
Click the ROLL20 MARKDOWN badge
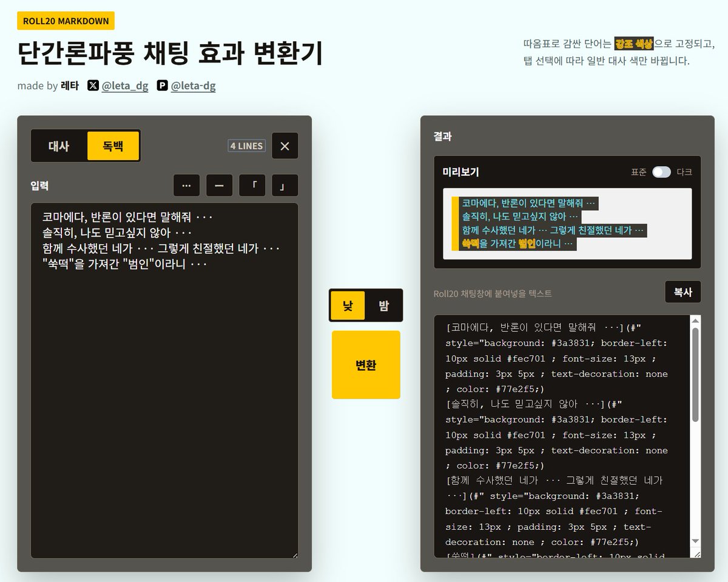pos(66,21)
